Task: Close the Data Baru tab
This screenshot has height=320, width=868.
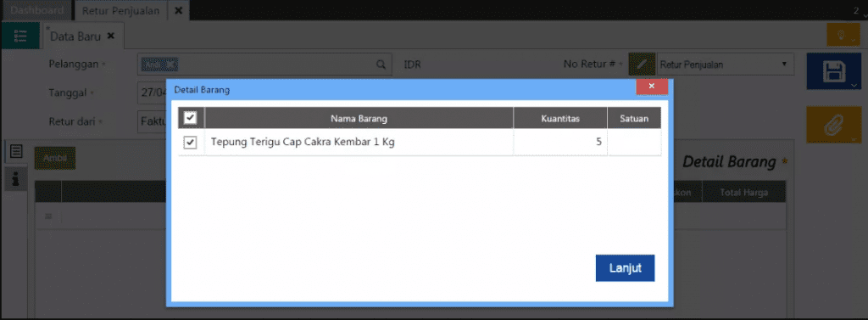Action: point(111,36)
